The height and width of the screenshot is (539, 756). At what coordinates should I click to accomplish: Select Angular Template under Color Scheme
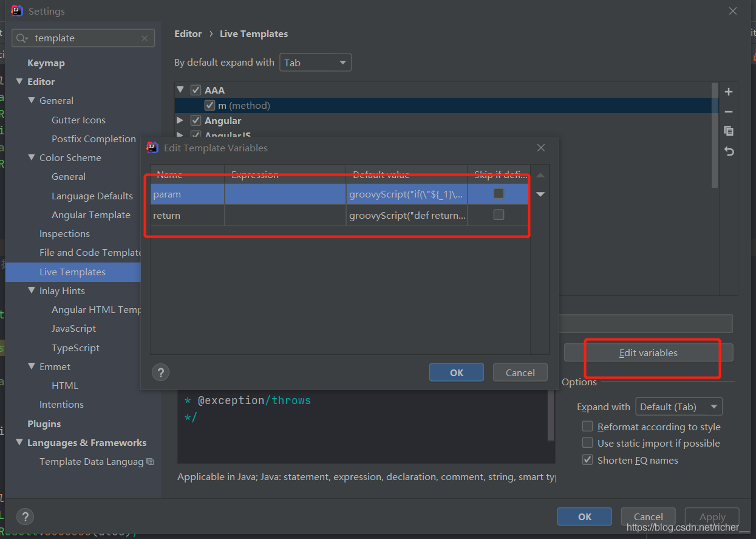click(91, 215)
